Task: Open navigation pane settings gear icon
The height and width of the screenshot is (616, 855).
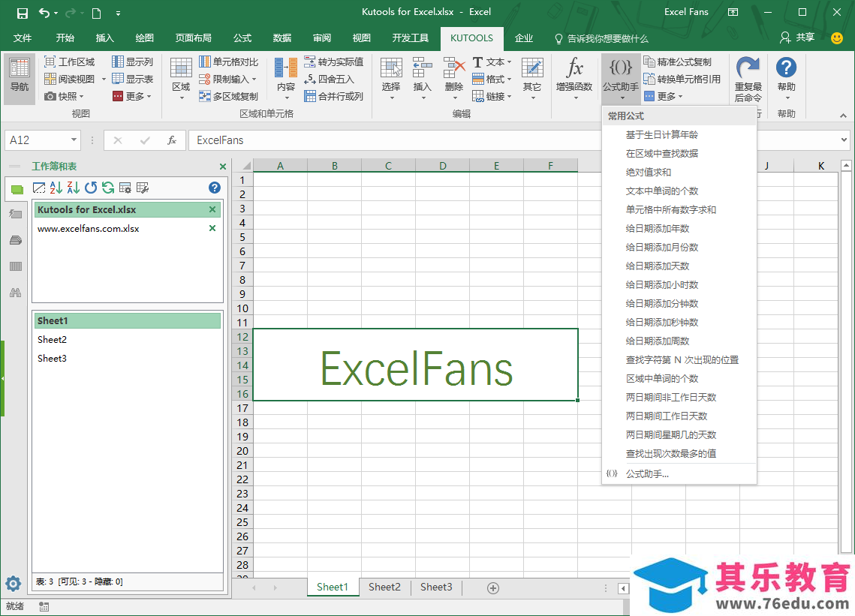Action: click(14, 584)
